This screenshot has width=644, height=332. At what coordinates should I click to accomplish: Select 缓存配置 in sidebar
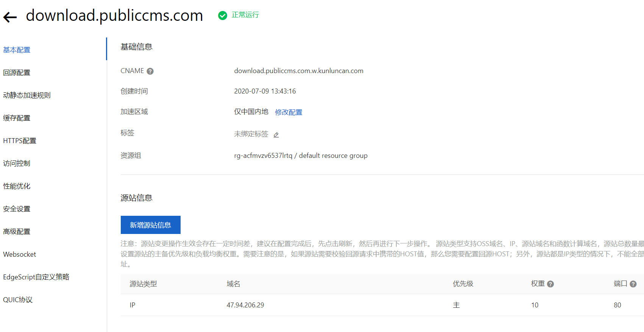[x=17, y=118]
